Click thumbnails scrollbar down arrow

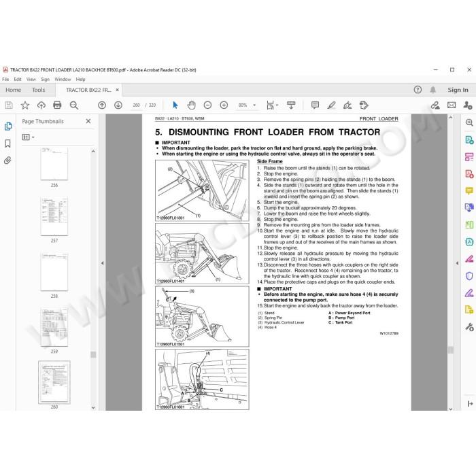point(93,408)
